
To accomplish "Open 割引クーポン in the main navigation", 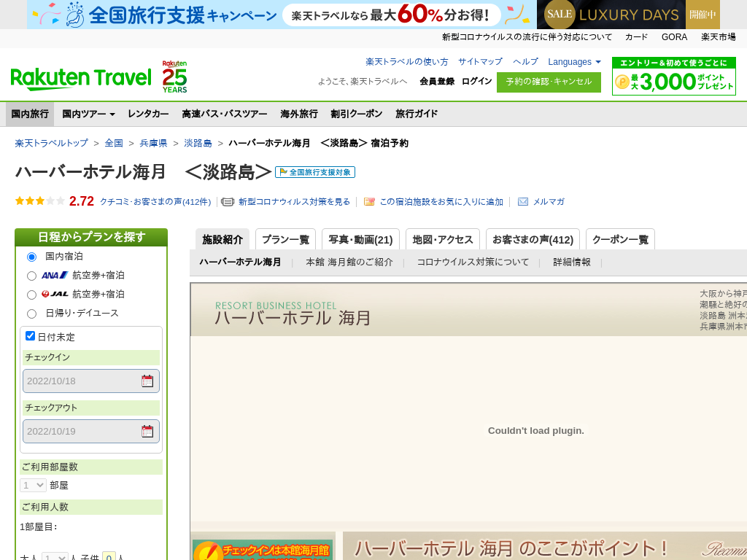I will coord(356,114).
